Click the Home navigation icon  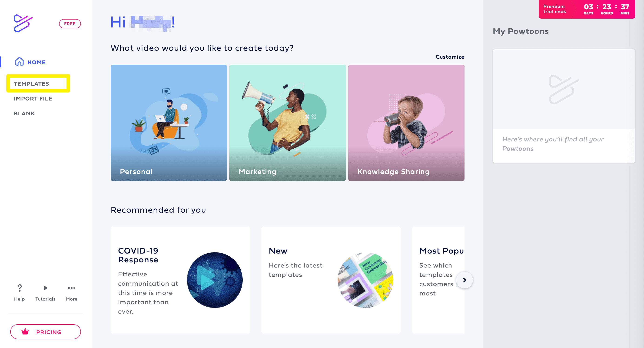[20, 61]
